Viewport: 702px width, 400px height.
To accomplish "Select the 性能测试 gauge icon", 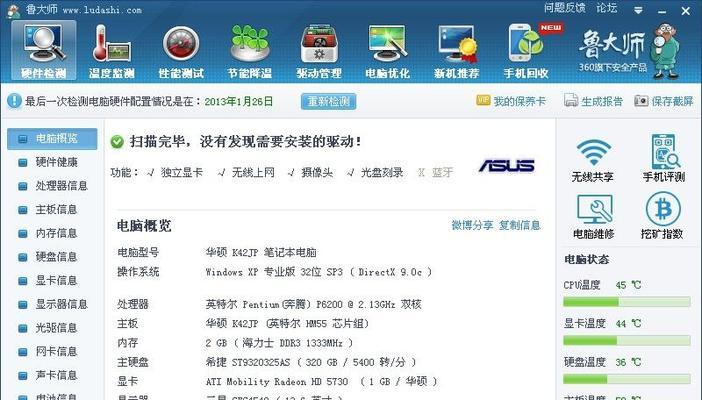I will click(x=181, y=44).
